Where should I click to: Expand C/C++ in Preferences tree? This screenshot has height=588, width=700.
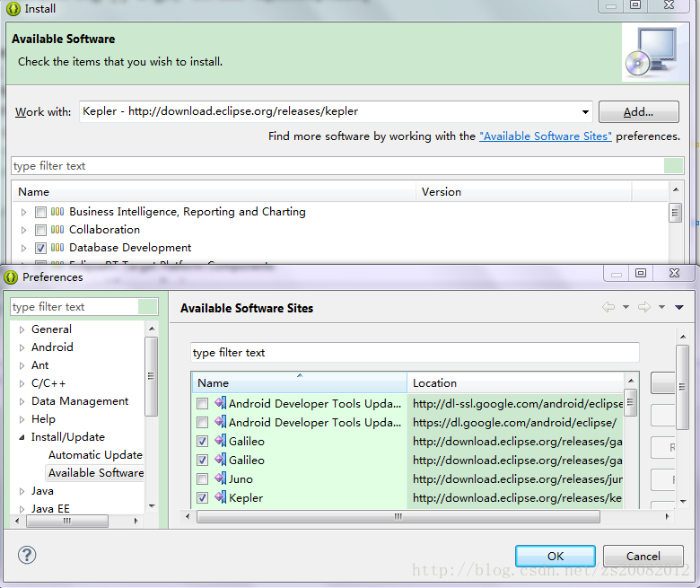point(22,383)
